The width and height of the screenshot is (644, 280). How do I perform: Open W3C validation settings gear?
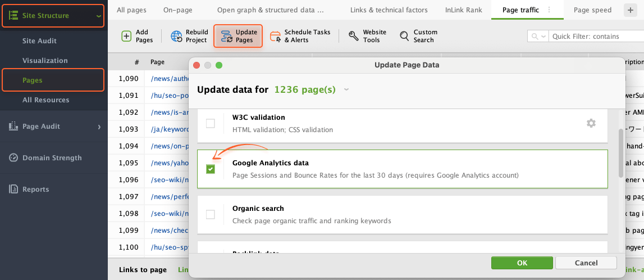click(591, 123)
